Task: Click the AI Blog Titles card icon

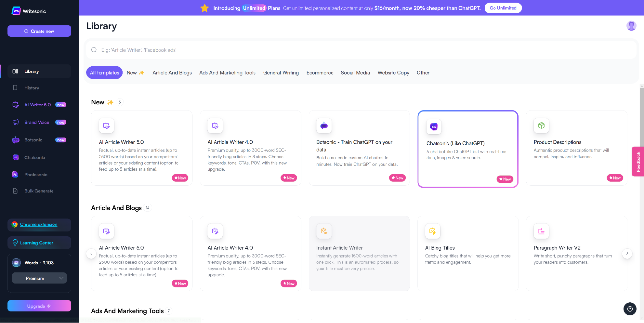Action: pos(432,231)
